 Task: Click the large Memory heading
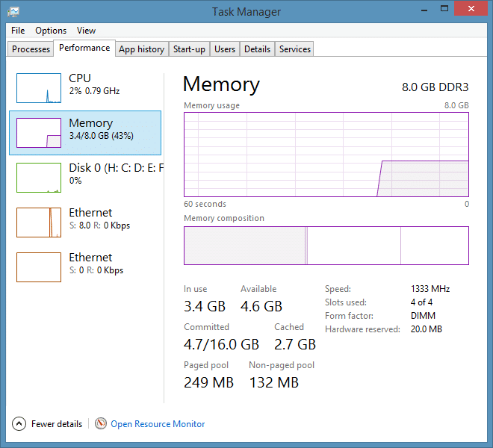point(221,84)
